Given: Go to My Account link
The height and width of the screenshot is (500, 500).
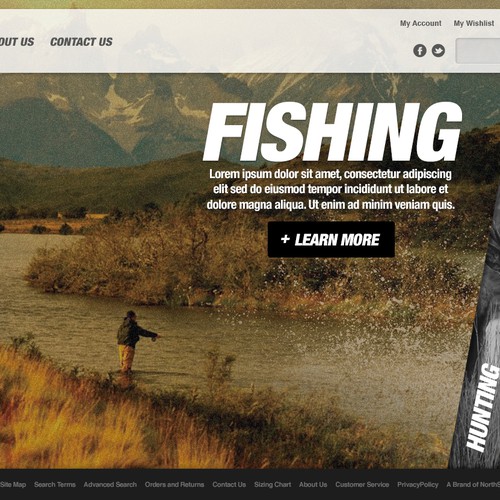Looking at the screenshot, I should point(421,23).
